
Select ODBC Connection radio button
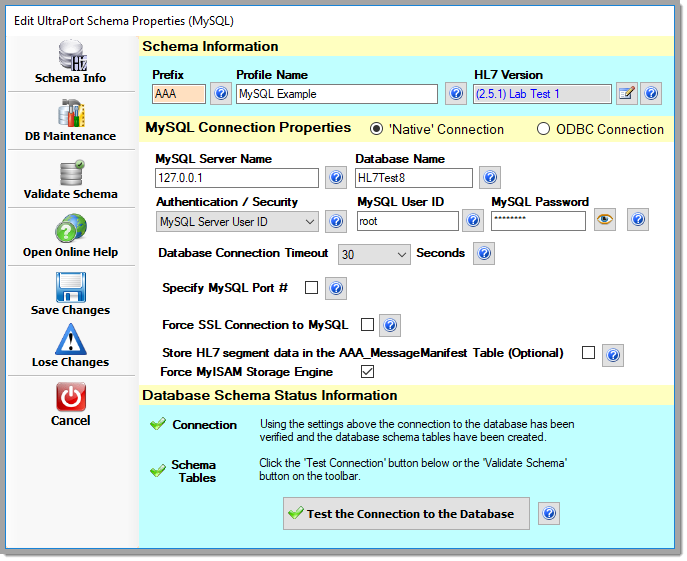[543, 129]
